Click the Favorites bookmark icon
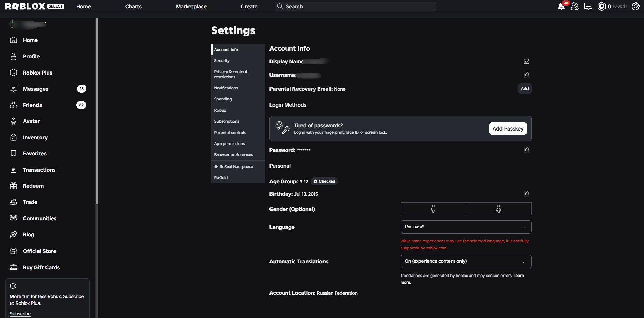Viewport: 644px width, 318px height. point(14,153)
